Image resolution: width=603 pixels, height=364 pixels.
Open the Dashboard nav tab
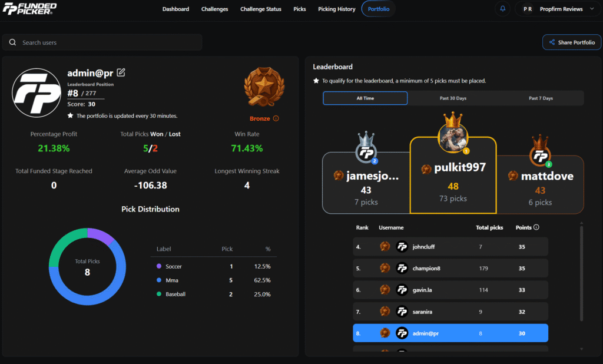[175, 9]
